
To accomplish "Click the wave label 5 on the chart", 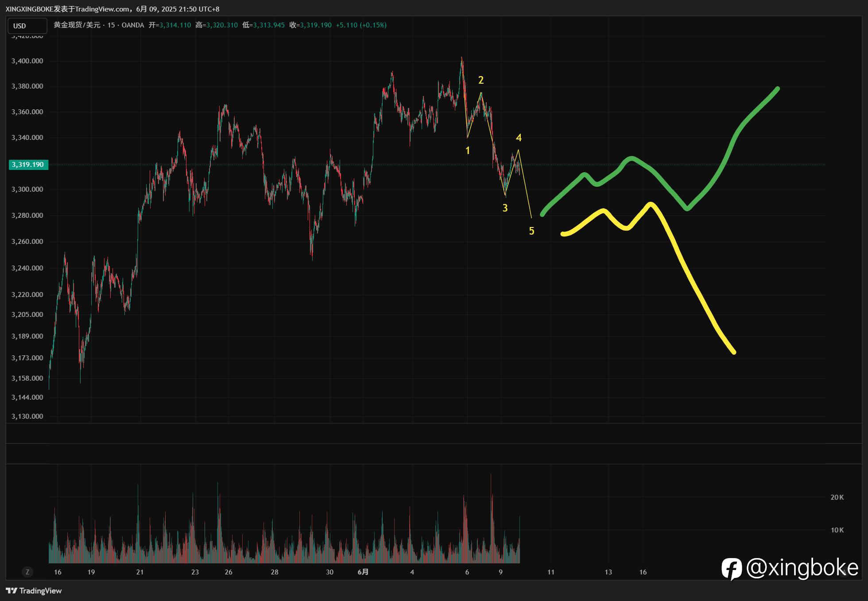I will coord(531,231).
